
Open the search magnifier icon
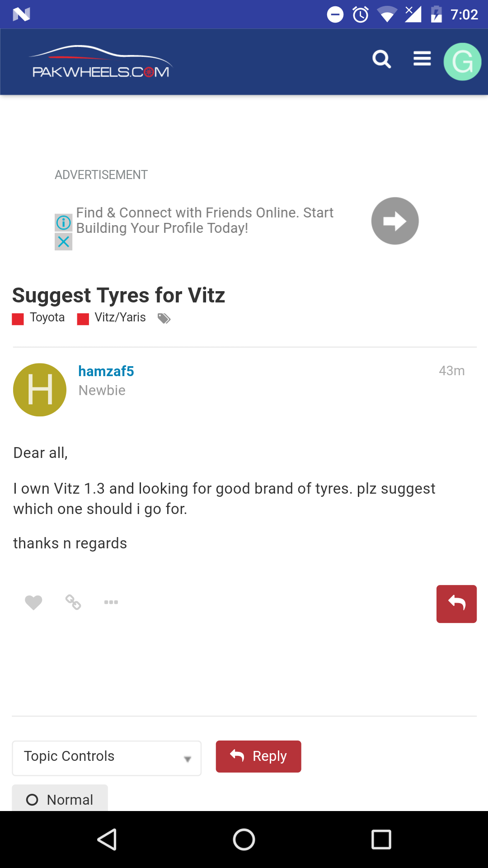click(381, 59)
